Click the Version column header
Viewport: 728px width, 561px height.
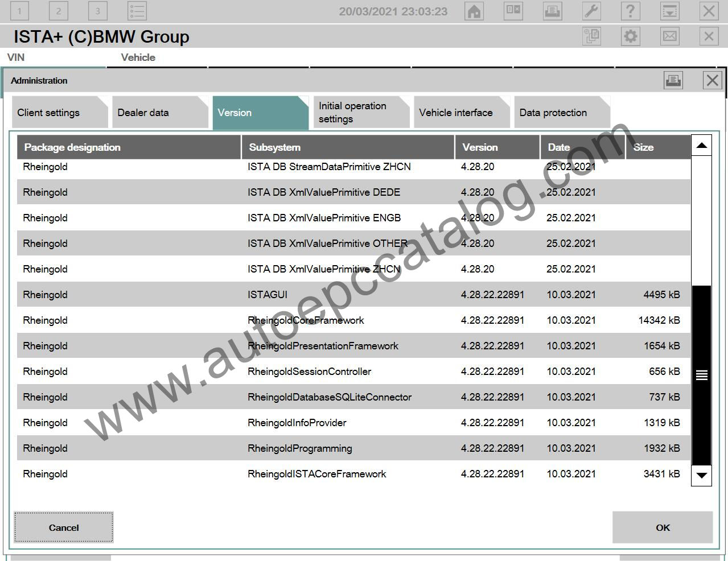pos(497,147)
